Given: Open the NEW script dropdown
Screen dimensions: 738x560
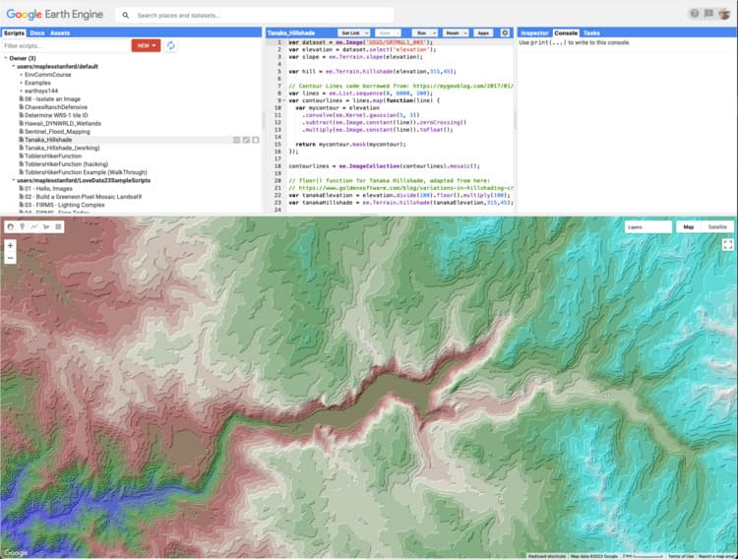Looking at the screenshot, I should [146, 45].
